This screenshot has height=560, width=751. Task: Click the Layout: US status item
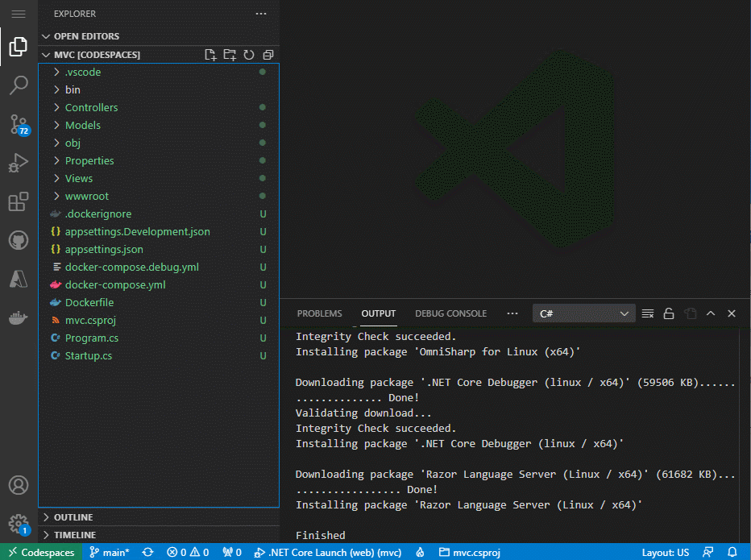666,552
